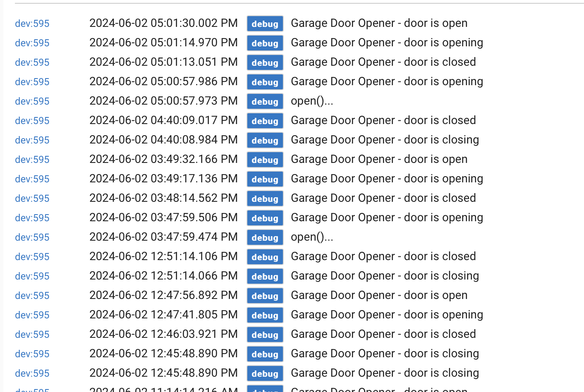Viewport: 584px width, 392px height.
Task: Click dev:595 link at 05:00:57.973 PM
Action: click(x=32, y=101)
